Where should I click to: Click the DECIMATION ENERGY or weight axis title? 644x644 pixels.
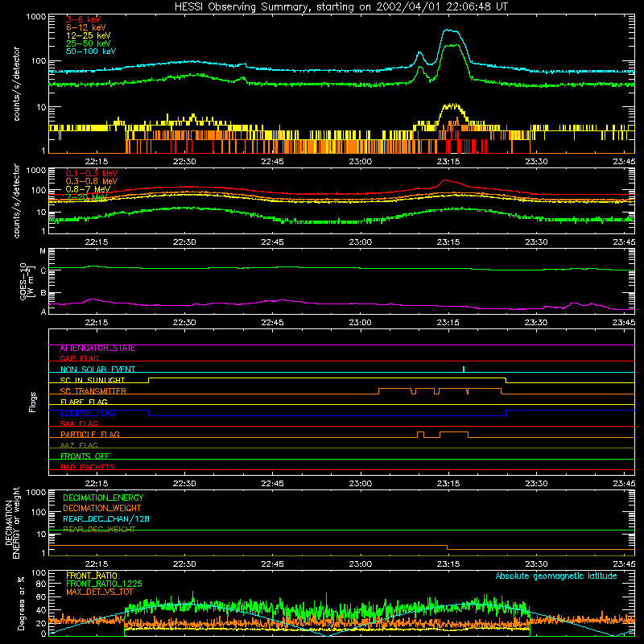(x=12, y=522)
